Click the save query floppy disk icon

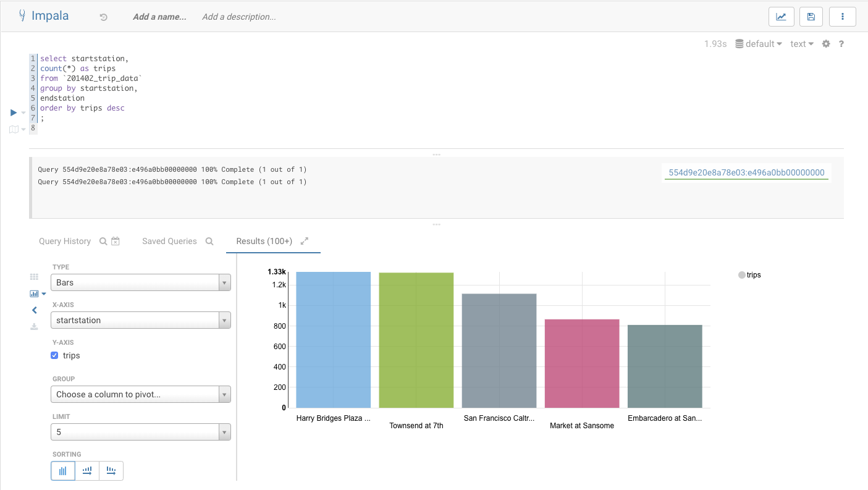811,17
